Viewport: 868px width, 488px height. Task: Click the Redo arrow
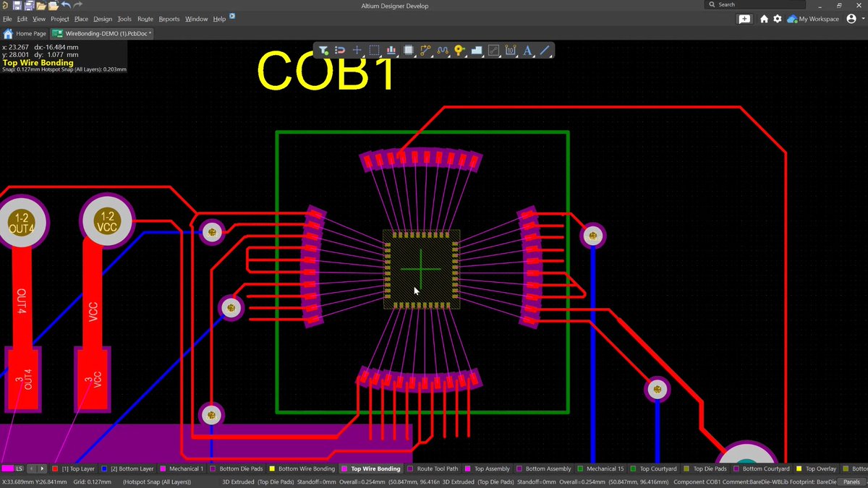click(78, 6)
